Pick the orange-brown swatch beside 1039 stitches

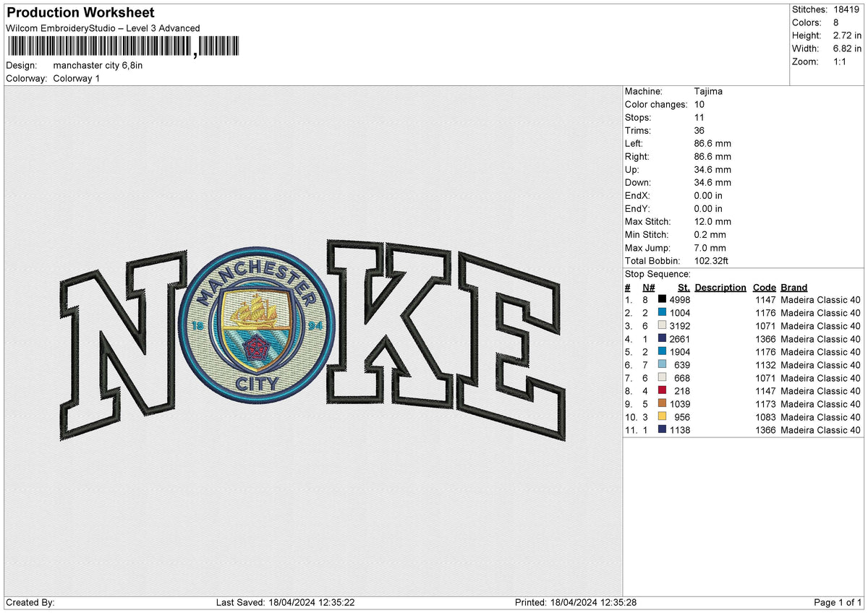click(x=662, y=403)
